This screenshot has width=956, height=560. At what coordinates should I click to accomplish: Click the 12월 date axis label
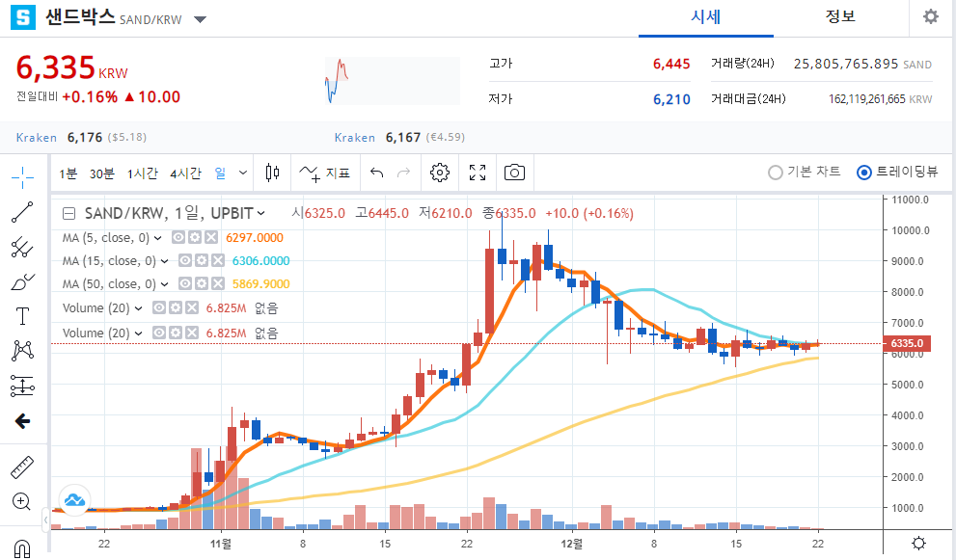tap(571, 544)
